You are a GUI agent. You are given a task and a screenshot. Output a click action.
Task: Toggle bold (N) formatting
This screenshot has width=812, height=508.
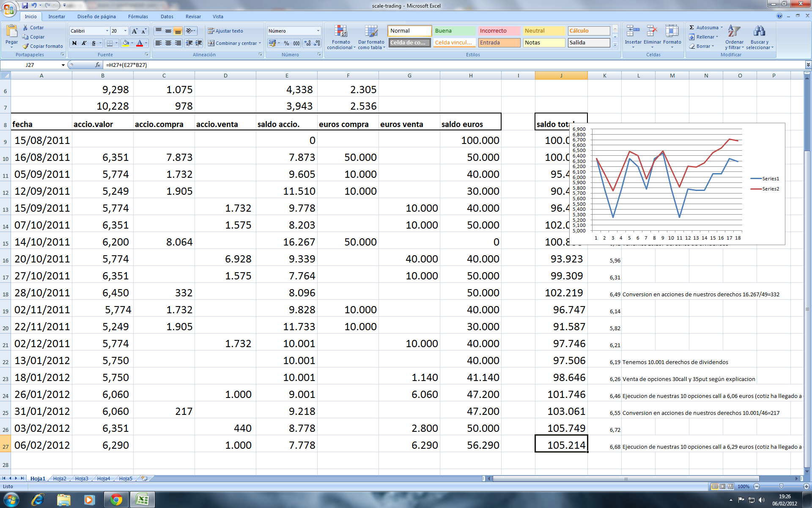click(x=74, y=43)
